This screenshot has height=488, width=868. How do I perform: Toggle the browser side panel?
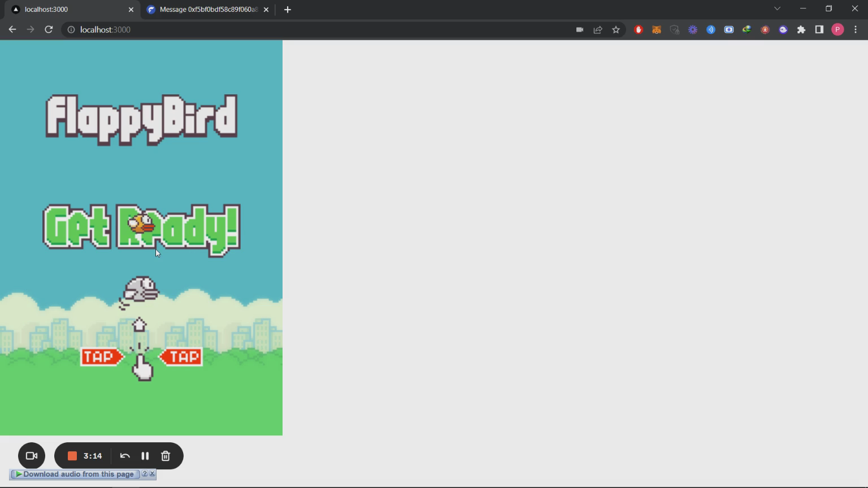coord(819,29)
